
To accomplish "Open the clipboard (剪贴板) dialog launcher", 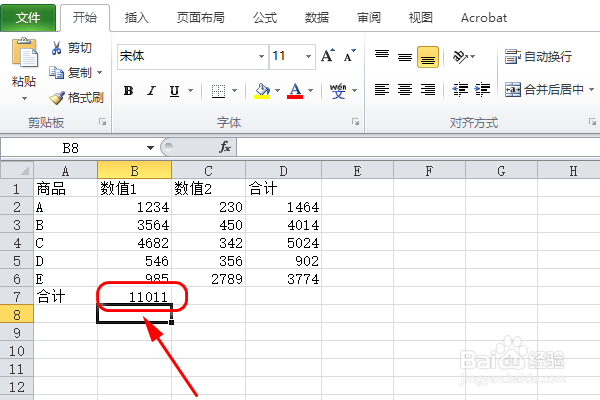I will tap(102, 122).
